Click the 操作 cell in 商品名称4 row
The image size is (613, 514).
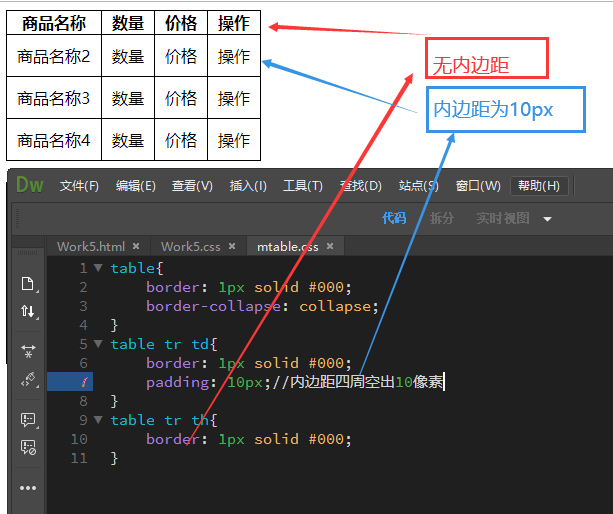[x=234, y=140]
